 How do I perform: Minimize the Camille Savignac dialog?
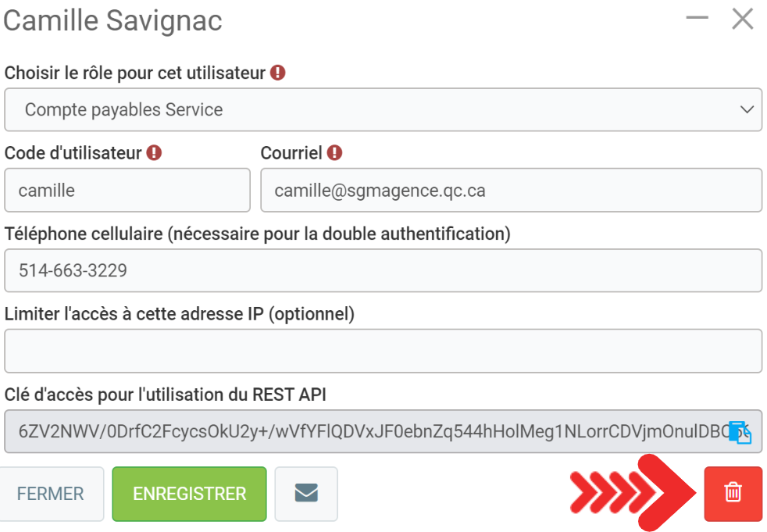(697, 18)
